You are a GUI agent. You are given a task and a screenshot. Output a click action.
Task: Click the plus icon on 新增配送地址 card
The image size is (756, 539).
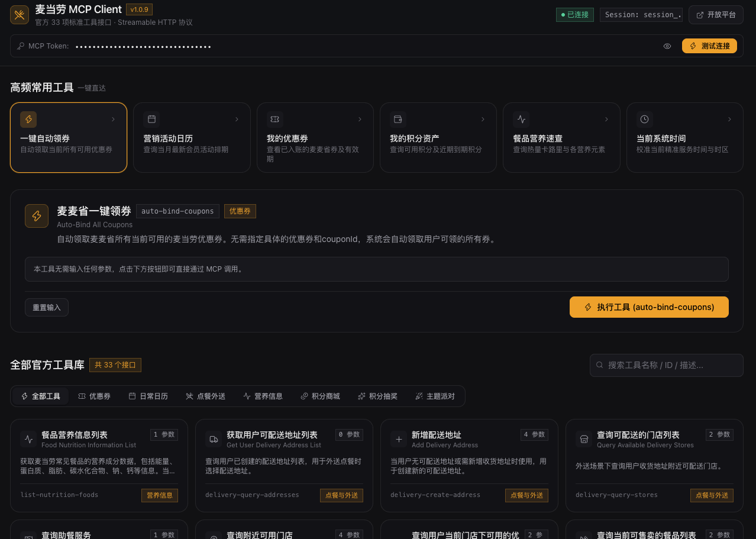tap(399, 439)
